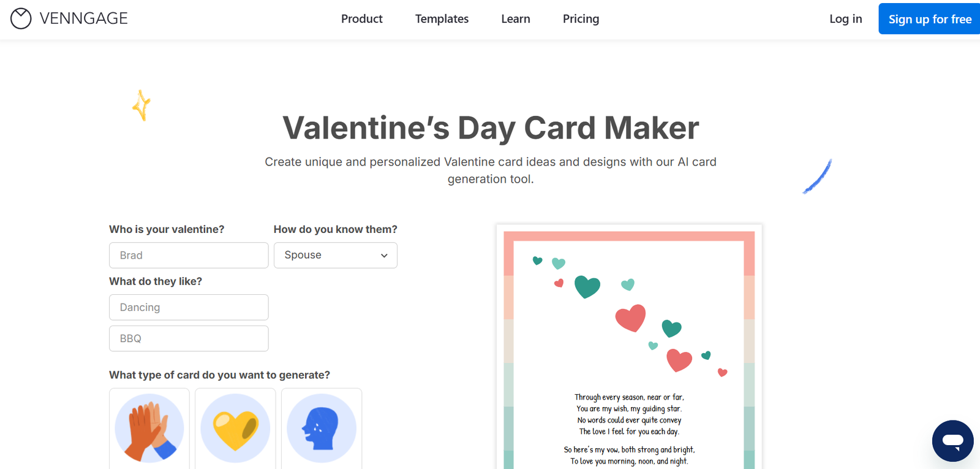The image size is (980, 469).
Task: Focus the valentine name field showing Brad
Action: (189, 255)
